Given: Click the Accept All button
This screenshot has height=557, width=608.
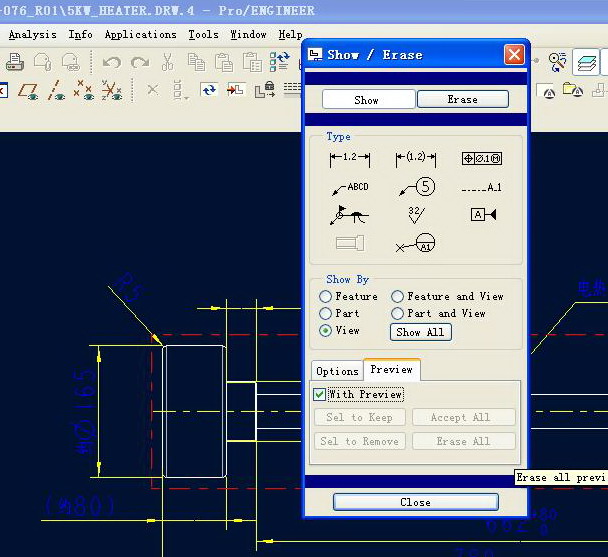Looking at the screenshot, I should [x=464, y=418].
